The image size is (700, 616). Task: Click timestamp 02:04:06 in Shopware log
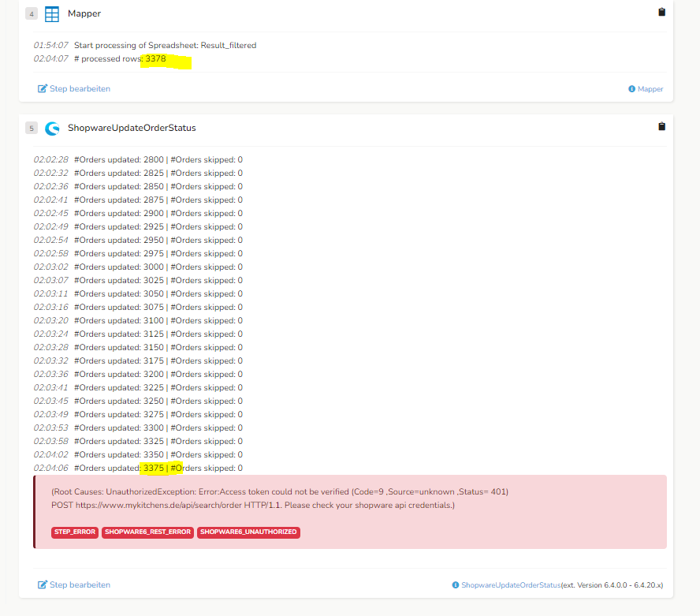pos(51,468)
